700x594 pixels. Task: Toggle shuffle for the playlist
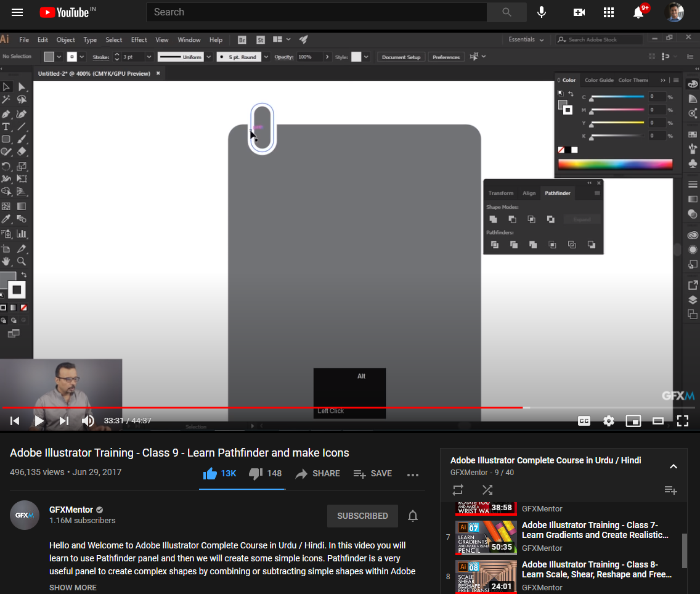pos(487,490)
